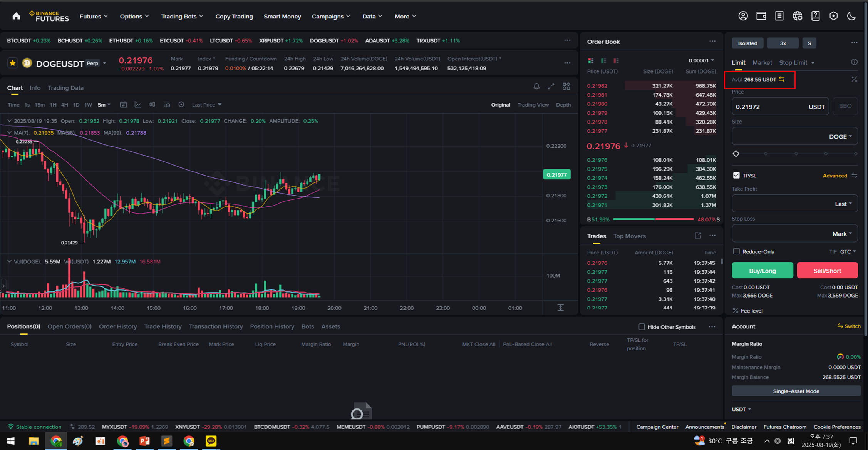Open the calculator icon in order panel
Viewport: 868px width, 450px height.
coord(854,79)
